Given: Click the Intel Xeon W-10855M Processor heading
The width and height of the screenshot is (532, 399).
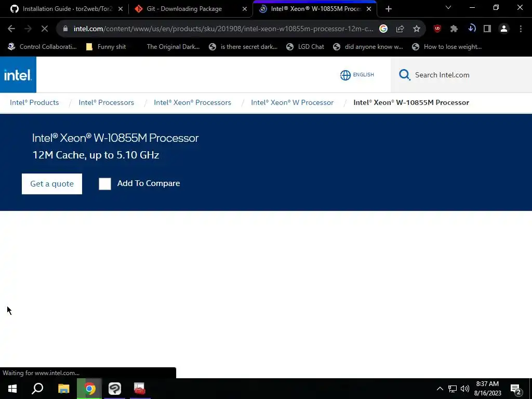Looking at the screenshot, I should click(x=115, y=138).
